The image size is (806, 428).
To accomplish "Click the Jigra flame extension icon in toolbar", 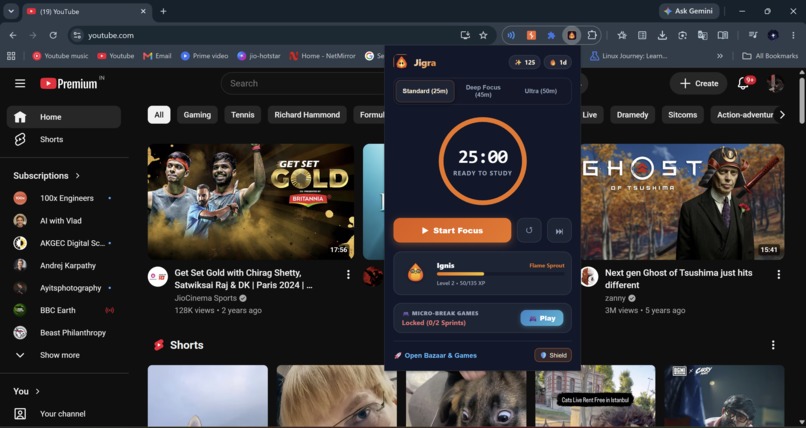I will tap(571, 35).
